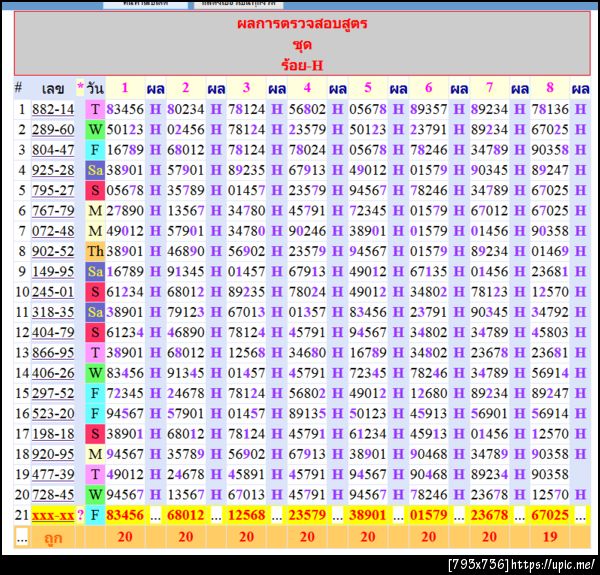Viewport: 600px width, 575px height.
Task: Open the 920-95 number link
Action: [53, 454]
